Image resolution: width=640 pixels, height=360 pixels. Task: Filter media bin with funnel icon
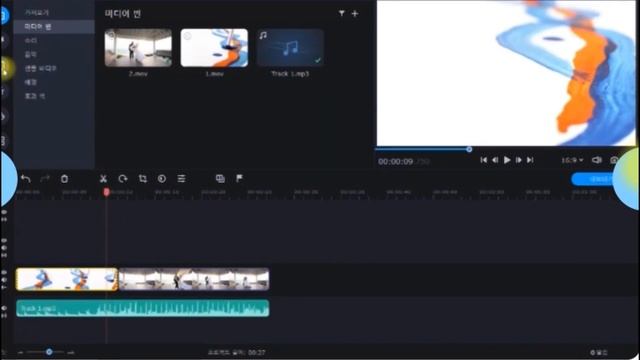tap(341, 13)
